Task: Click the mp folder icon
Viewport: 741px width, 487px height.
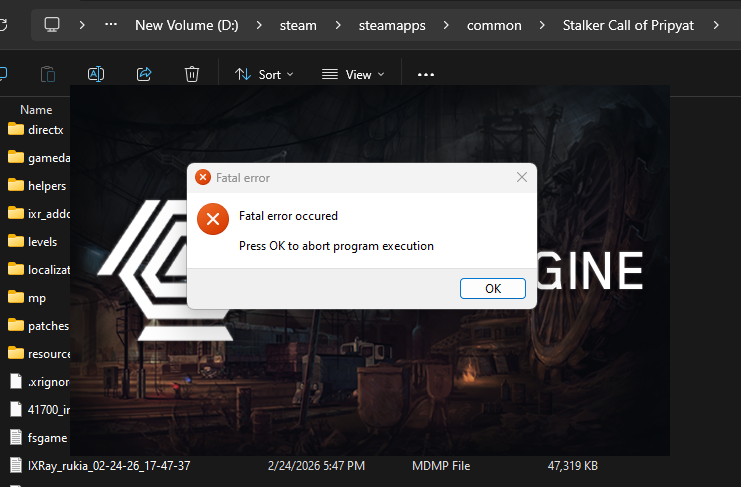Action: point(16,297)
